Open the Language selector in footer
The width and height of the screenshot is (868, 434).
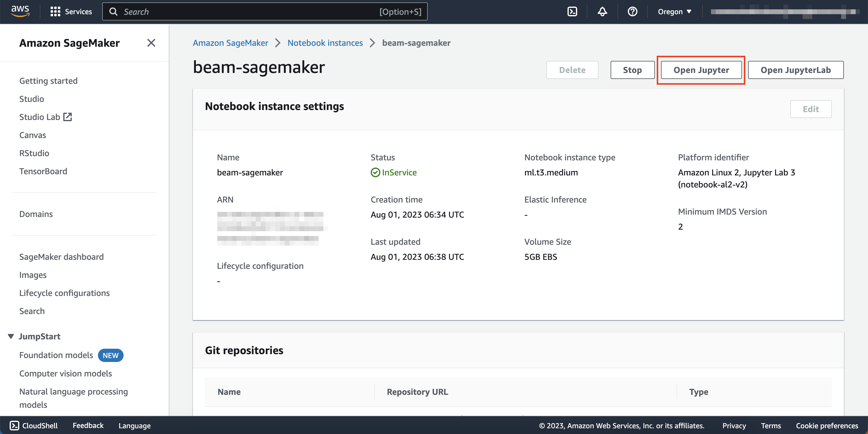click(134, 426)
